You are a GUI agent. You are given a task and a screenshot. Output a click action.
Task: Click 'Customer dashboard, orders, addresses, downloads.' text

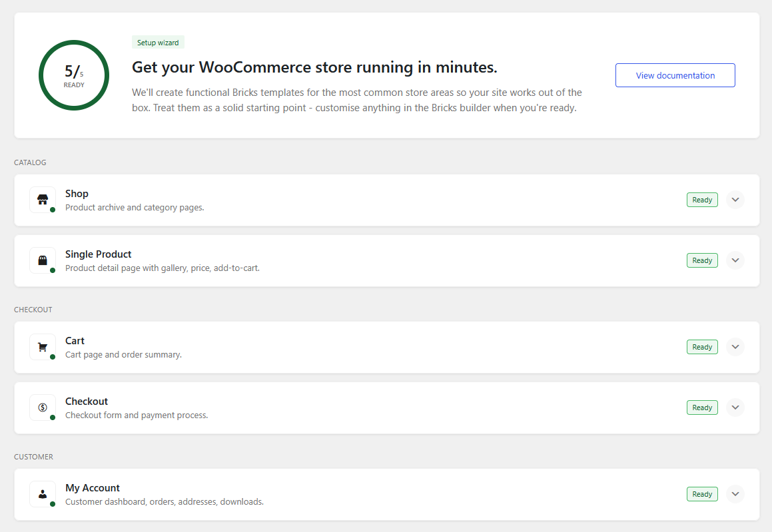pyautogui.click(x=165, y=502)
